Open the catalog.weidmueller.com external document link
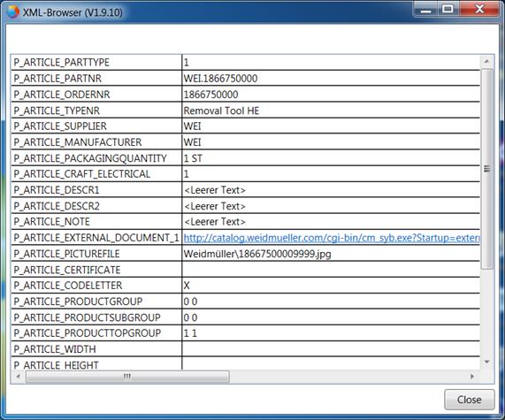505x420 pixels. [x=332, y=238]
